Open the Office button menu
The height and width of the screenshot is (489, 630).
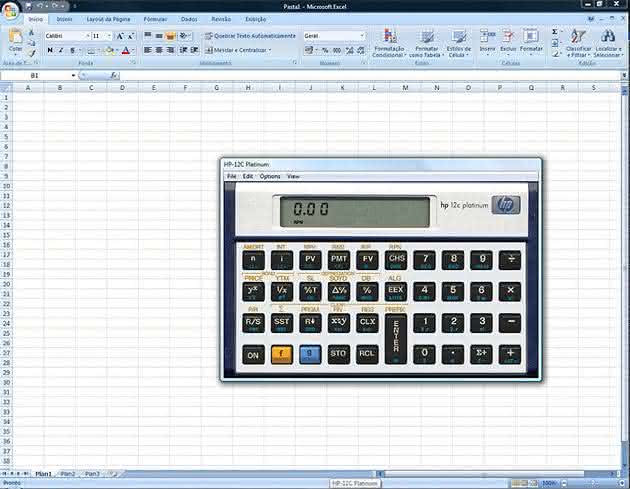tap(11, 10)
